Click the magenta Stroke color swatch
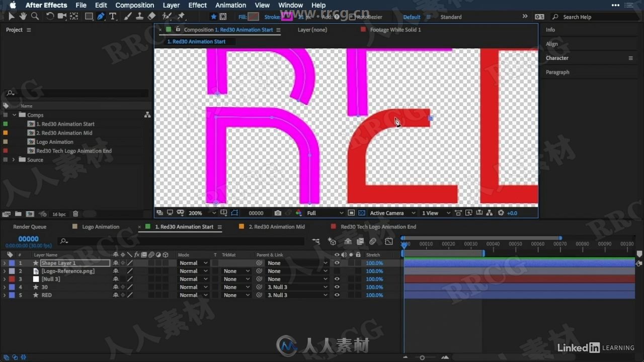Viewport: 644px width, 362px height. click(x=287, y=17)
